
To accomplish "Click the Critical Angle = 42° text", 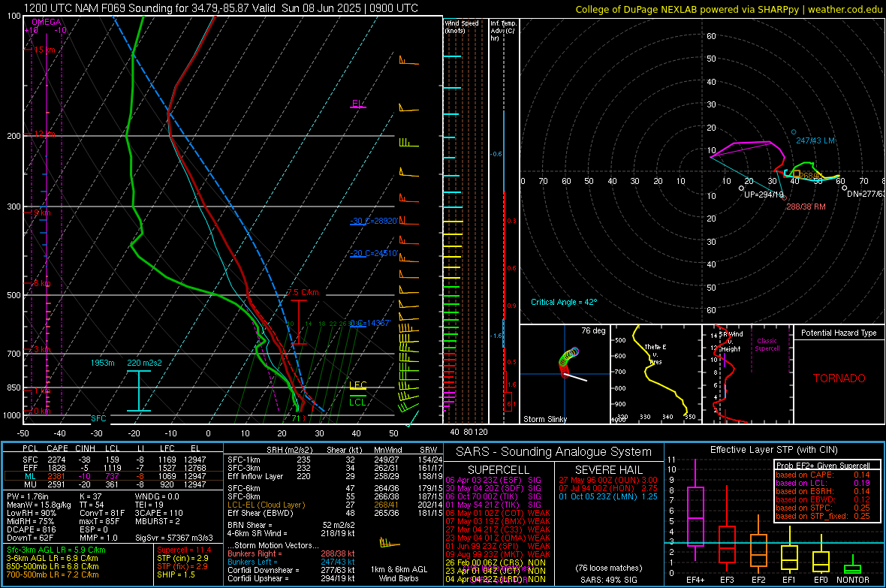I will pyautogui.click(x=564, y=302).
